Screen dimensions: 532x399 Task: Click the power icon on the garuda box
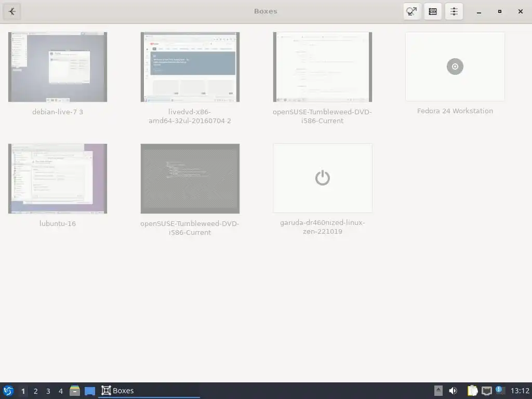tap(322, 178)
